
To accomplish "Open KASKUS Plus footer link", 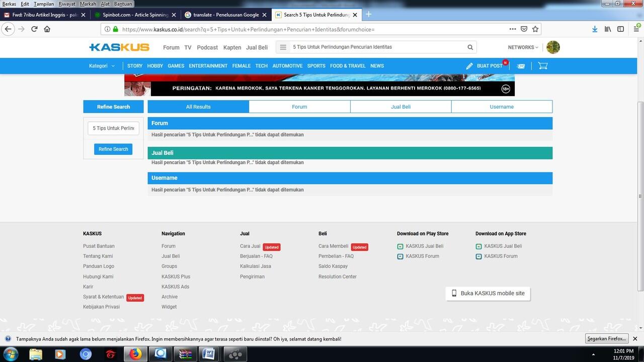I will pyautogui.click(x=176, y=277).
